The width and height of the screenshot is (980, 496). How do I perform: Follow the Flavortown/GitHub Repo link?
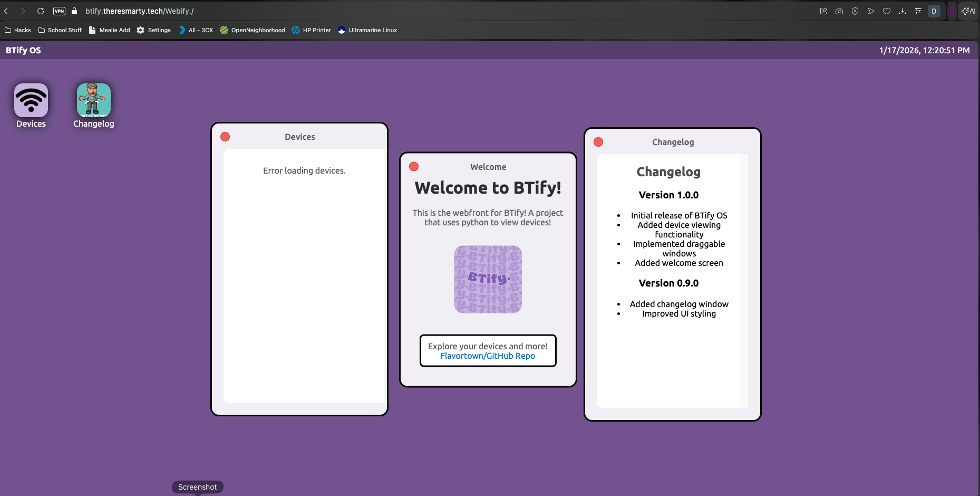click(488, 356)
